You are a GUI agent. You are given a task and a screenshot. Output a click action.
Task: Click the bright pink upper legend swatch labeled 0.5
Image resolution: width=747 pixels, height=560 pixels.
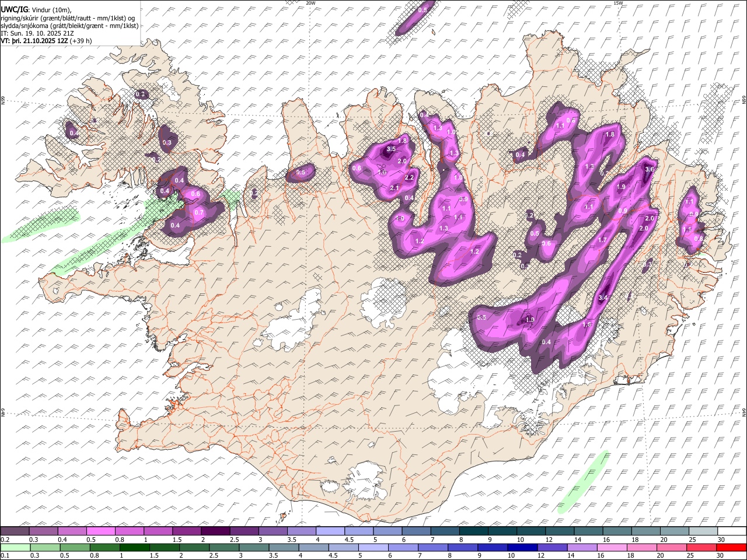[100, 531]
